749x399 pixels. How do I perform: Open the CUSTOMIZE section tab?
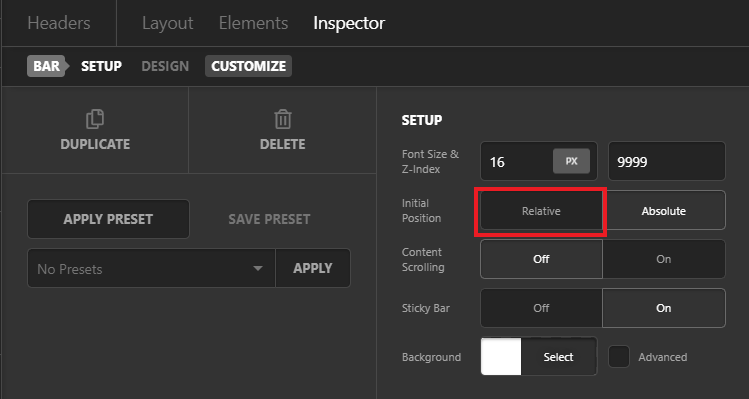[248, 66]
